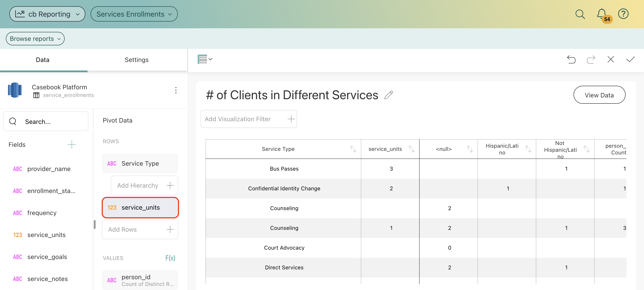The height and width of the screenshot is (290, 644).
Task: Click the search magnifier icon in header
Action: click(580, 14)
